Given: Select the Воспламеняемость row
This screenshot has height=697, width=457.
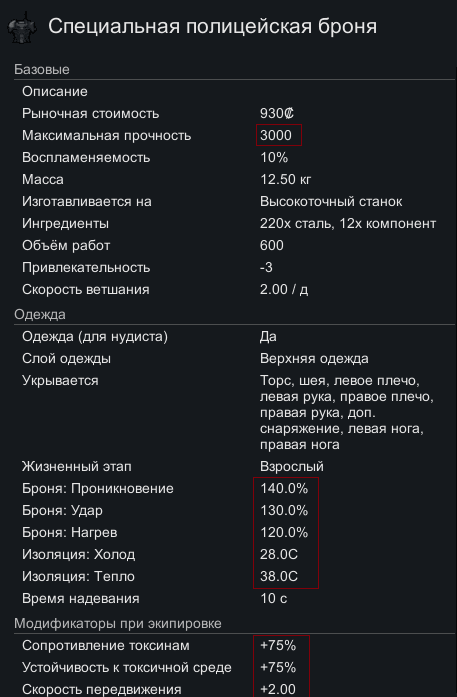Looking at the screenshot, I should pyautogui.click(x=234, y=157).
